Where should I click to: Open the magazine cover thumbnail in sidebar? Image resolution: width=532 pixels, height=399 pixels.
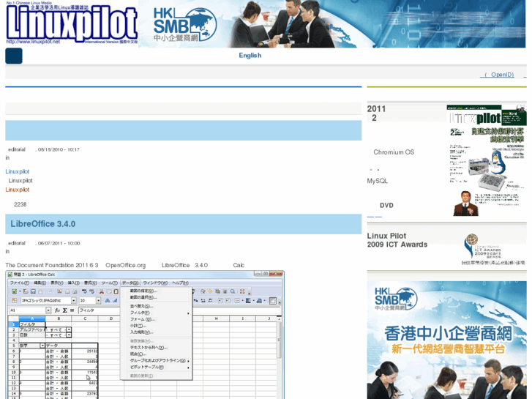pyautogui.click(x=487, y=160)
